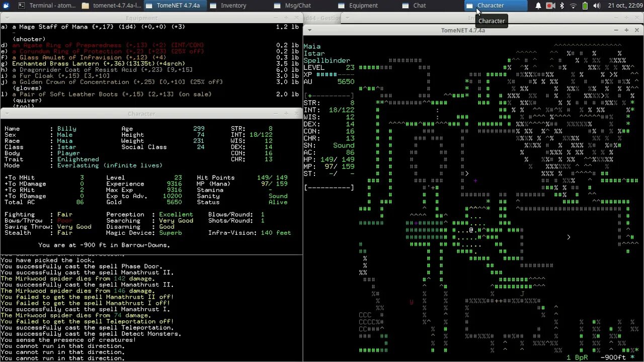Click the Everlasting (infinite lives) mode text
The height and width of the screenshot is (362, 644).
(110, 165)
